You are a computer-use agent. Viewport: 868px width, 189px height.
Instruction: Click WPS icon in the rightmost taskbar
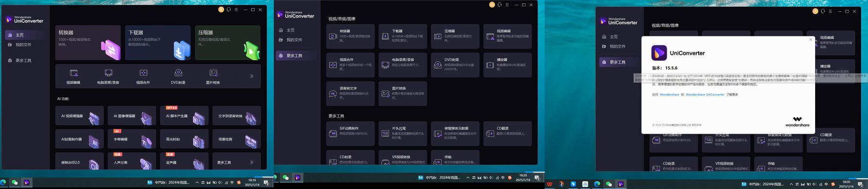(x=549, y=184)
